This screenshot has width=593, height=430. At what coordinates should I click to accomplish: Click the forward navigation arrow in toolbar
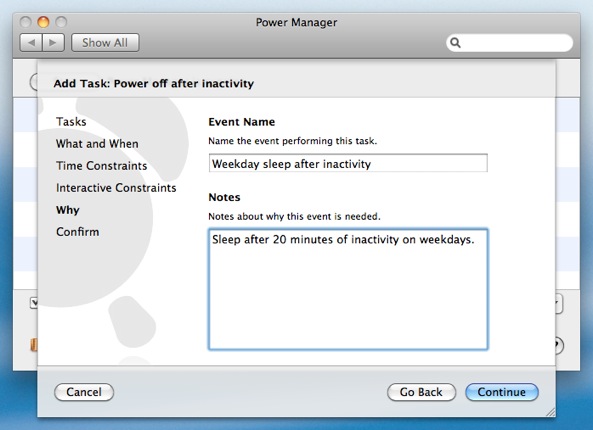[53, 43]
